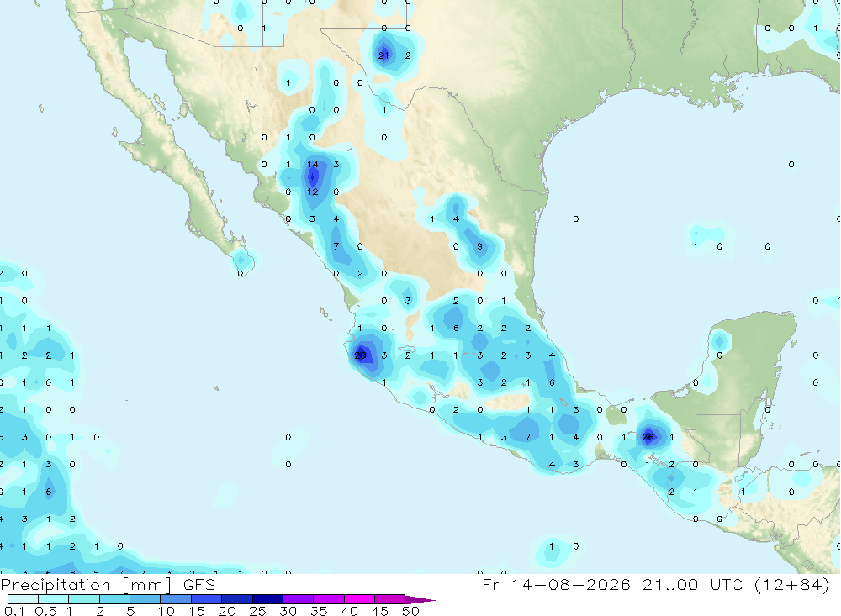Click the 5–10 mm legend color swatch
841x616 pixels.
[145, 599]
